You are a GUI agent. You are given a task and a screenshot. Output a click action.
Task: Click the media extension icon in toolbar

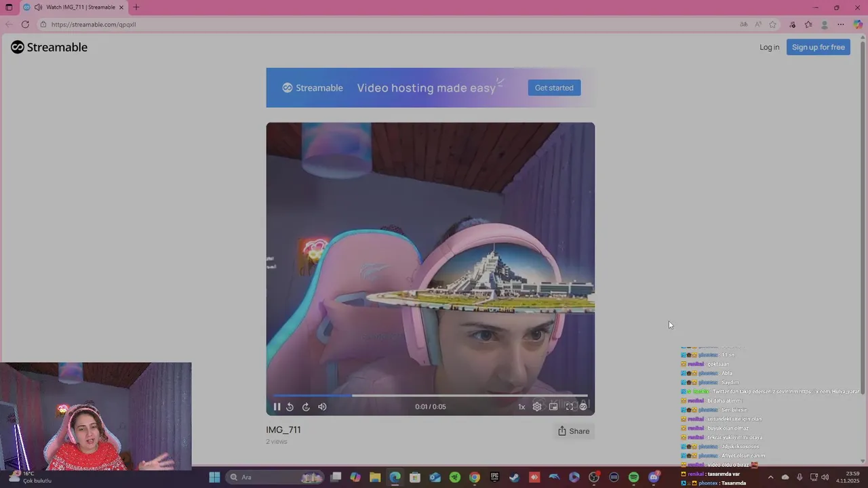[x=792, y=24]
